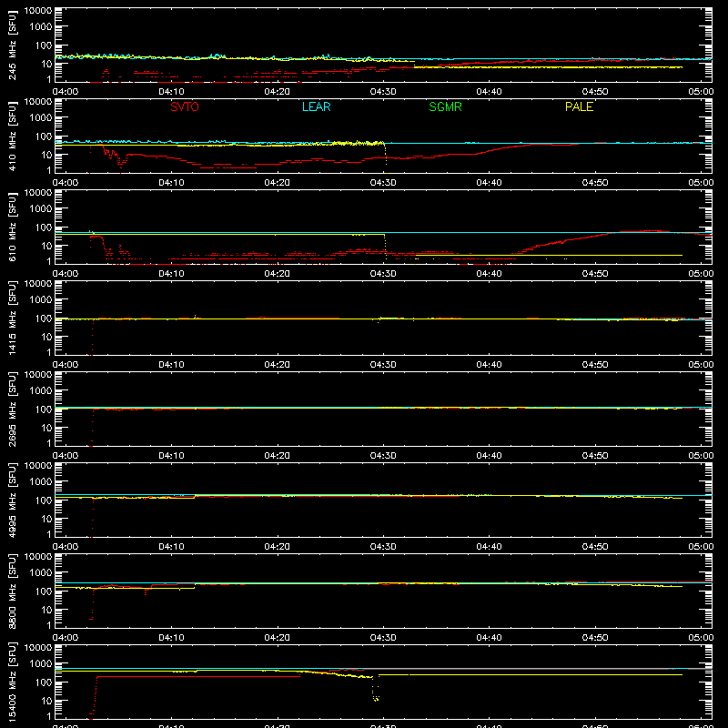The image size is (728, 728).
Task: Click the red SVTO rising curve in 610 MHz plot
Action: [x=564, y=242]
